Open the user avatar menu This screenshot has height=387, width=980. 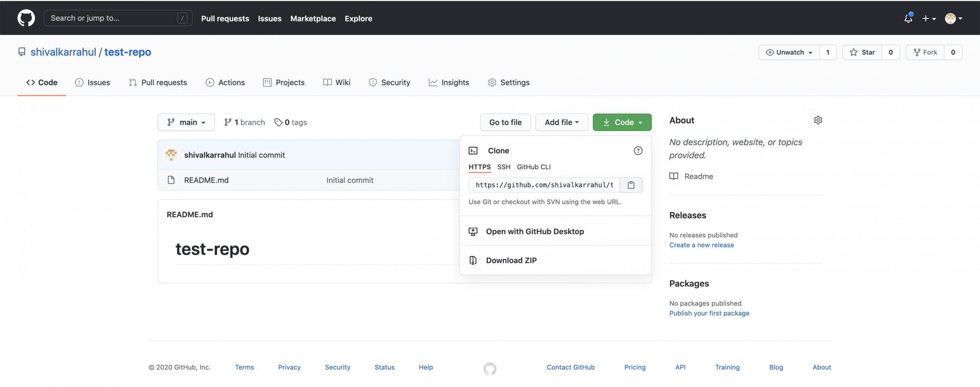pyautogui.click(x=953, y=18)
